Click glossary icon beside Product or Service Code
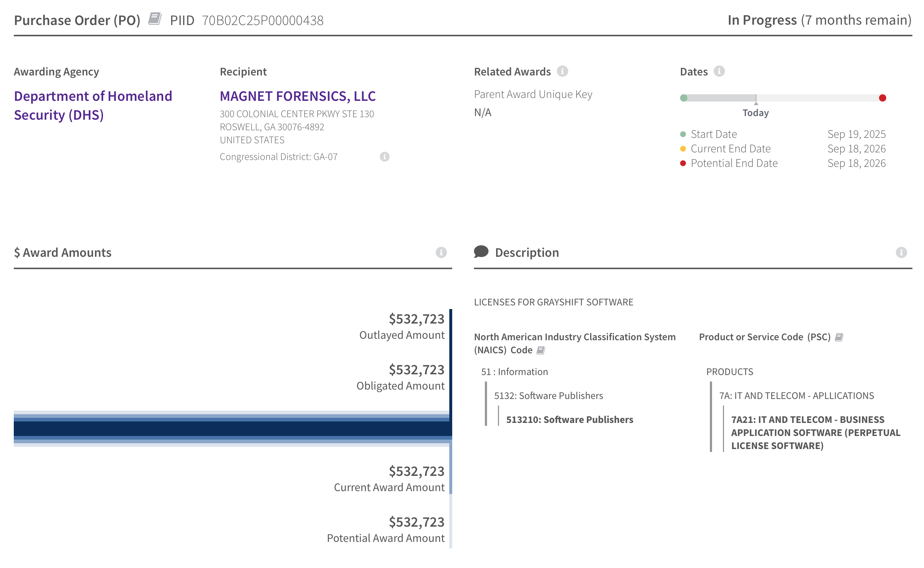Viewport: 924px width, 568px height. [839, 337]
